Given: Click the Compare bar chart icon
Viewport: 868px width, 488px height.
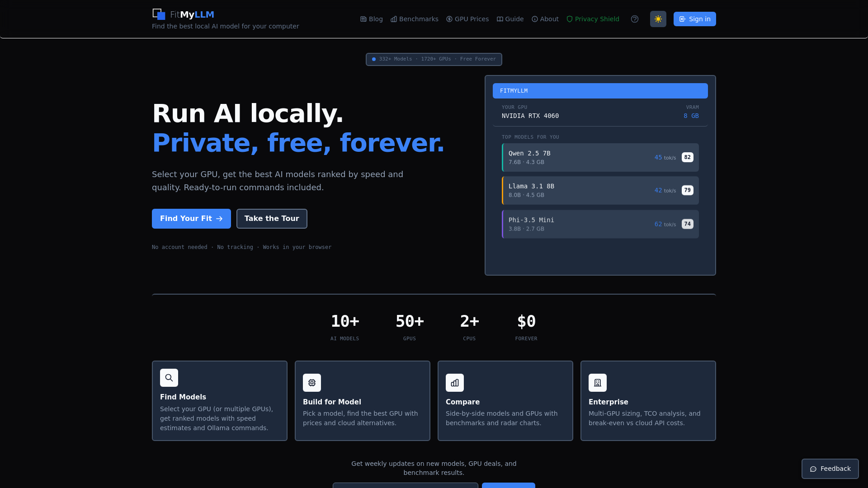Looking at the screenshot, I should coord(455,383).
